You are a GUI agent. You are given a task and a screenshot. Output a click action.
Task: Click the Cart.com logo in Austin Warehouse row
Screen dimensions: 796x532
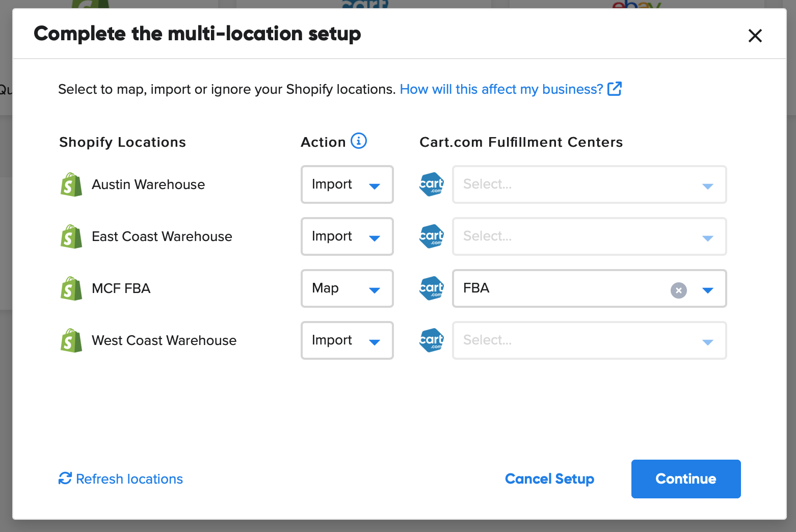pos(432,184)
